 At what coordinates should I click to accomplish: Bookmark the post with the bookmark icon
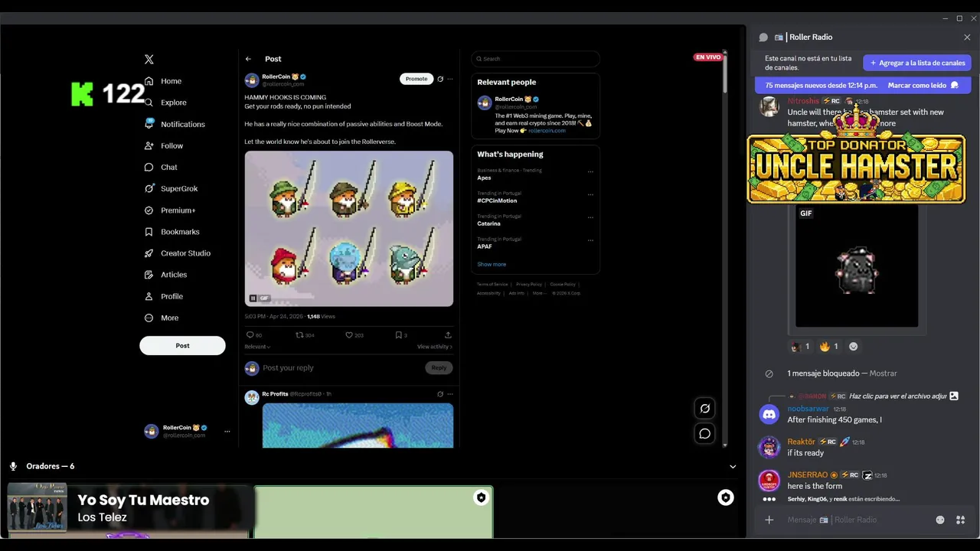(x=398, y=335)
